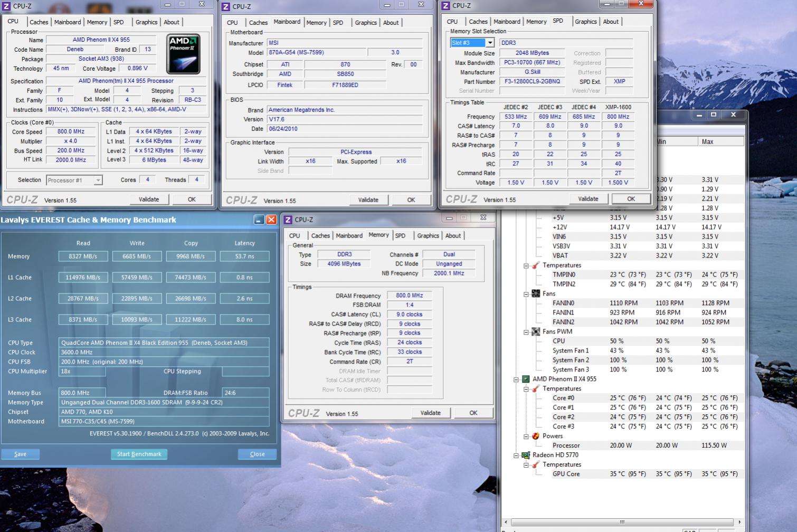Switch to CPU tab in CPU-Z Mainboard window

pyautogui.click(x=232, y=23)
